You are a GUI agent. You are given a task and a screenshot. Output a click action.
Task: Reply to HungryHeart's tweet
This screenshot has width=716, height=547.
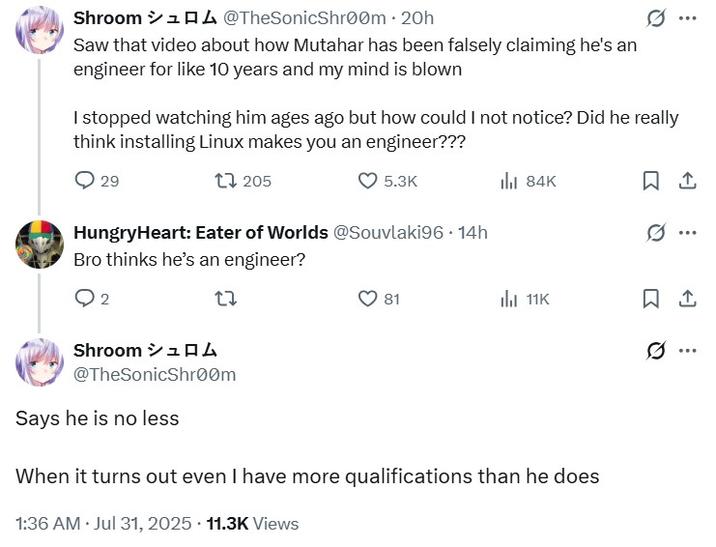86,298
